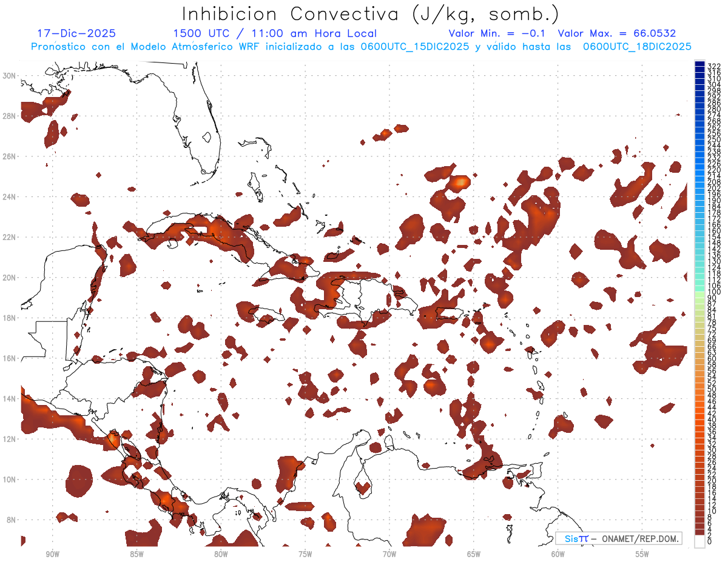Click the dark blue 322 colorbar swatch
Screen dimensions: 728x562
(699, 65)
